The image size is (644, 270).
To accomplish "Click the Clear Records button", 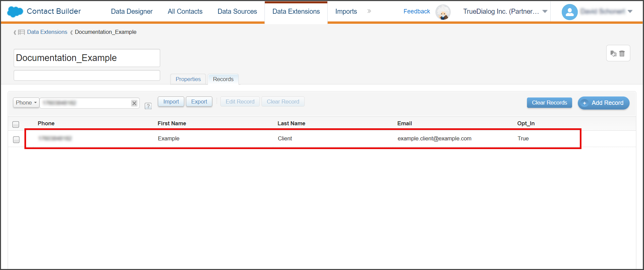I will point(549,103).
